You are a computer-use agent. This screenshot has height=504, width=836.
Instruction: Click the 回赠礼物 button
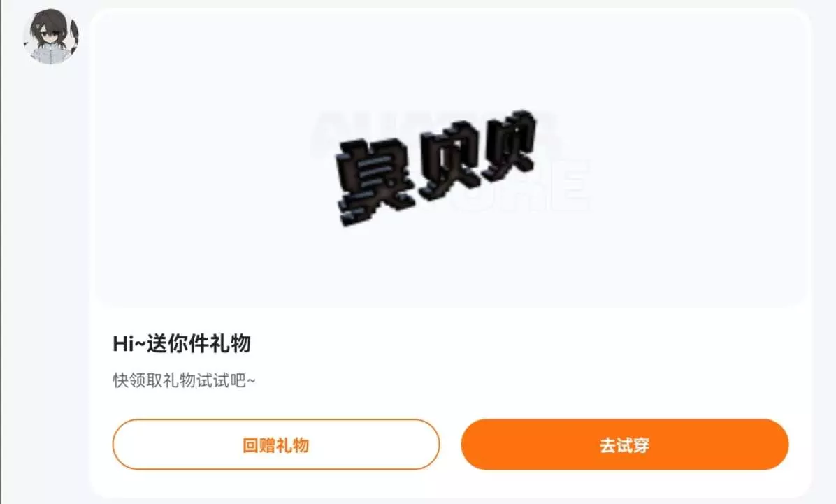pos(275,445)
